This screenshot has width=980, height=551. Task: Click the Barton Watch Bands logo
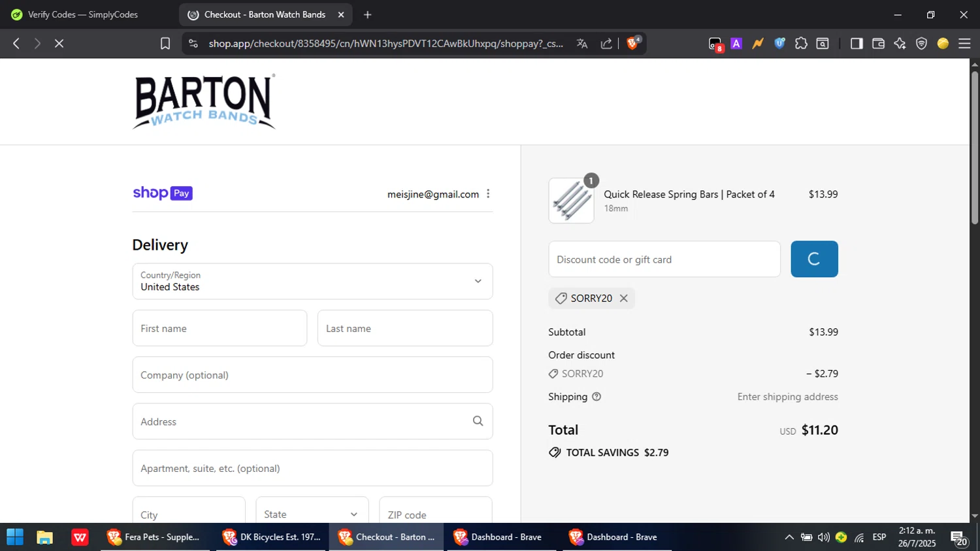point(204,101)
